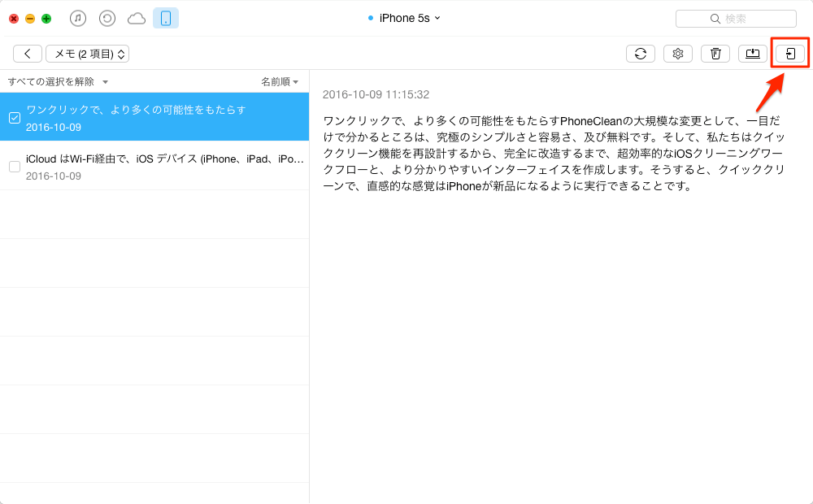Screen dimensions: 813x504
Task: Open the iTunes backup restore icon
Action: [107, 19]
